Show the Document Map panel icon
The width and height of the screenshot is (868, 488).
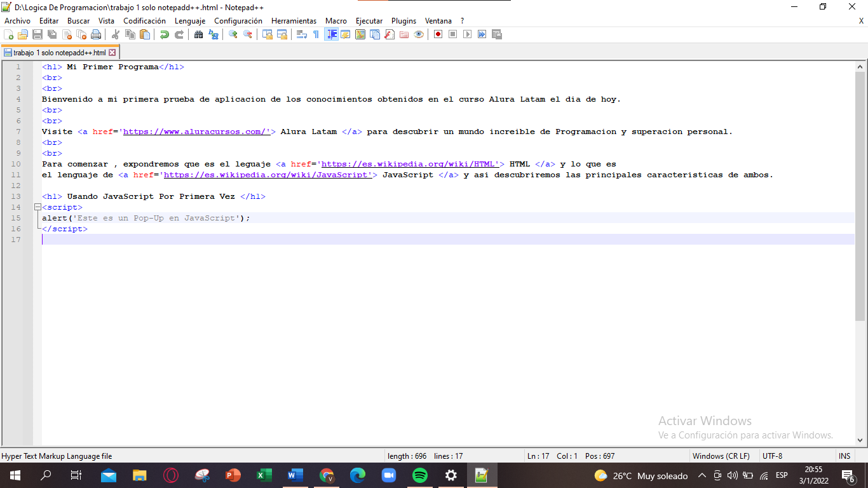pos(360,34)
